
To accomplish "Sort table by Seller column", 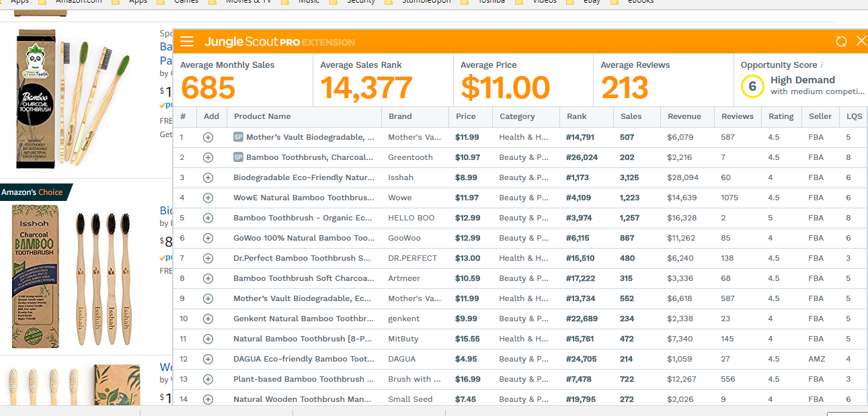I will tap(820, 116).
